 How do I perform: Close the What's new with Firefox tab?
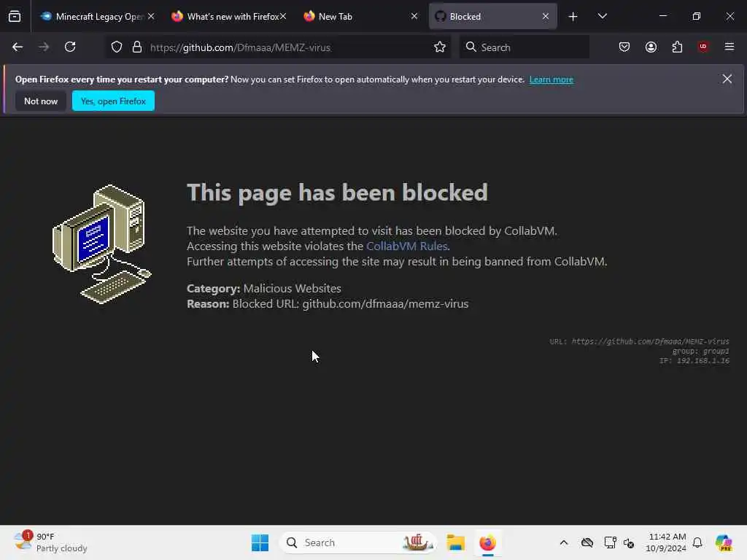(x=283, y=17)
